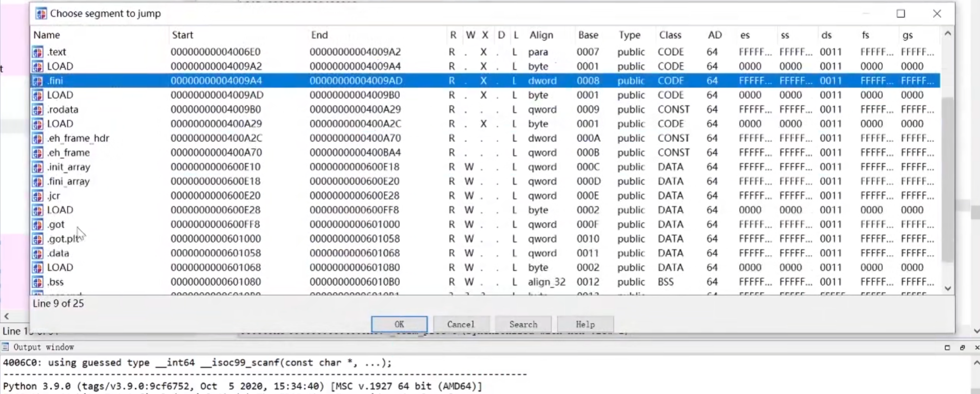Select the .got segment icon
This screenshot has height=394, width=980.
[x=37, y=224]
